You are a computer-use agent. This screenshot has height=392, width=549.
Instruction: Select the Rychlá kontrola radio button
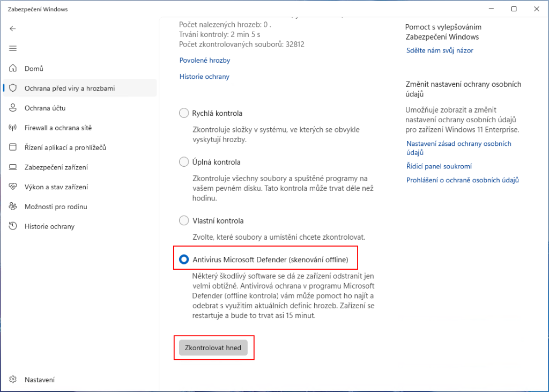pyautogui.click(x=184, y=113)
